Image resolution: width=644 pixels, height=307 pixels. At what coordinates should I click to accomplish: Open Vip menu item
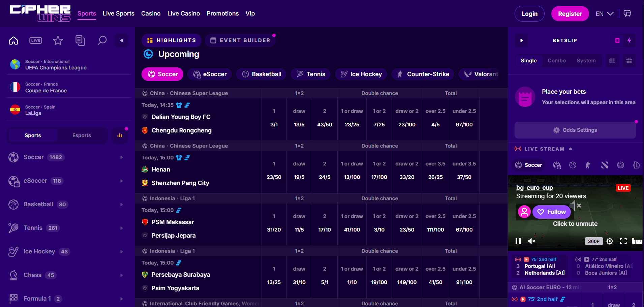point(250,13)
